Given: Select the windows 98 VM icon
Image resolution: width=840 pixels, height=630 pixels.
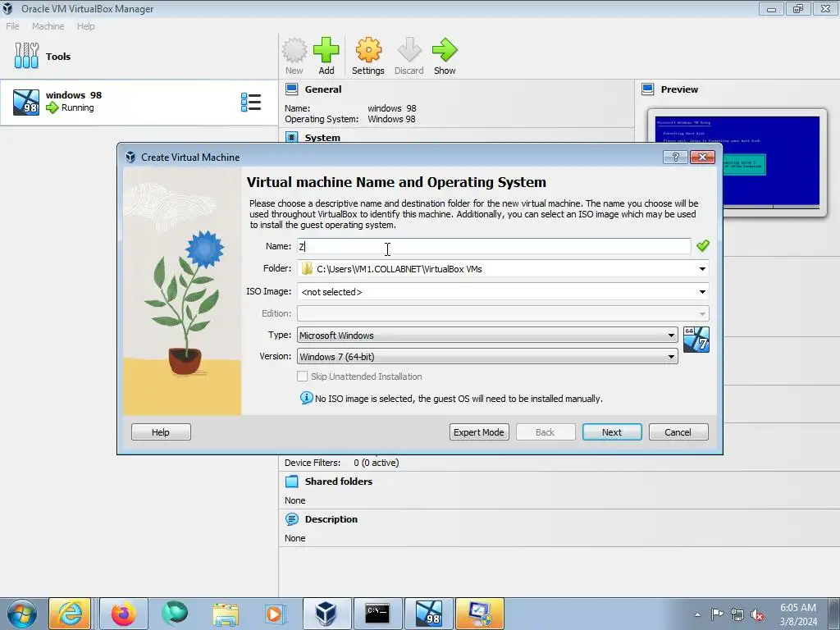Looking at the screenshot, I should [26, 103].
